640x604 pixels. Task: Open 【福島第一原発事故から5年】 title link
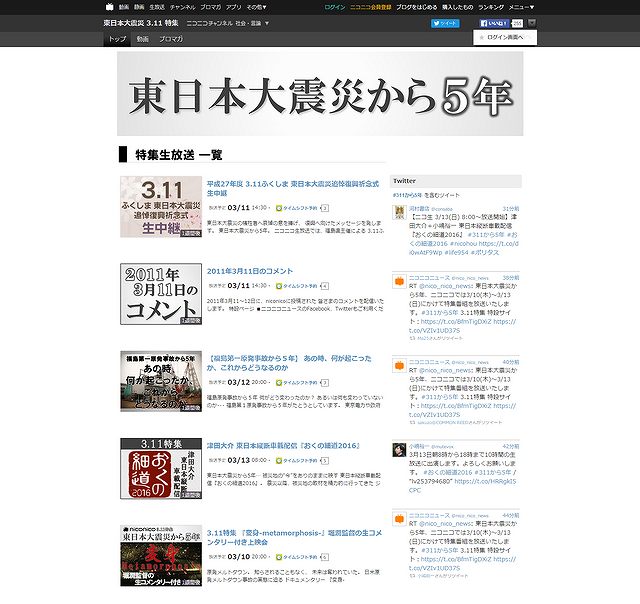point(289,363)
